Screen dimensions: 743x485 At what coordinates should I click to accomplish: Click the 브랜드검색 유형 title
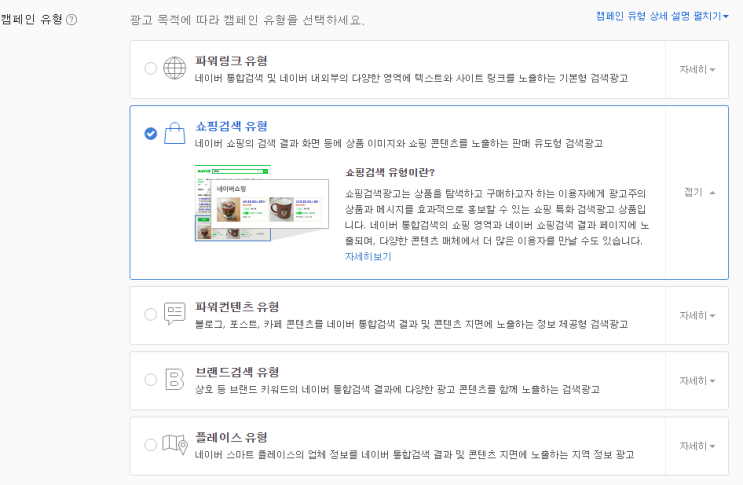(x=237, y=372)
